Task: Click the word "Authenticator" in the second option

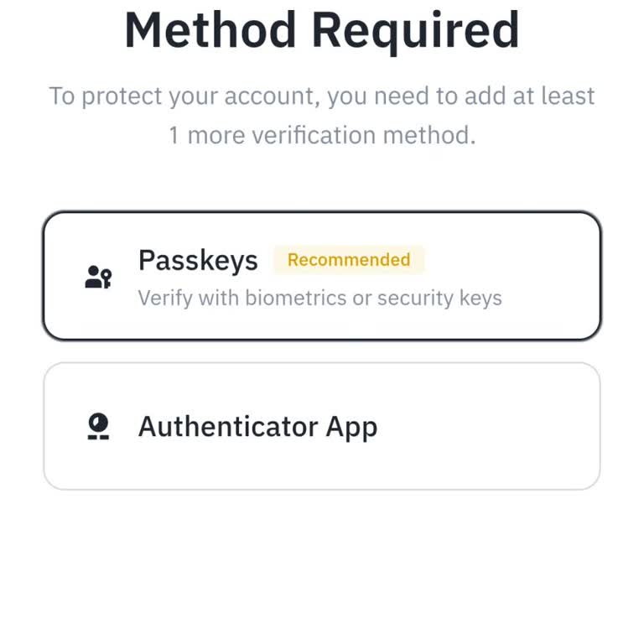Action: (x=228, y=426)
